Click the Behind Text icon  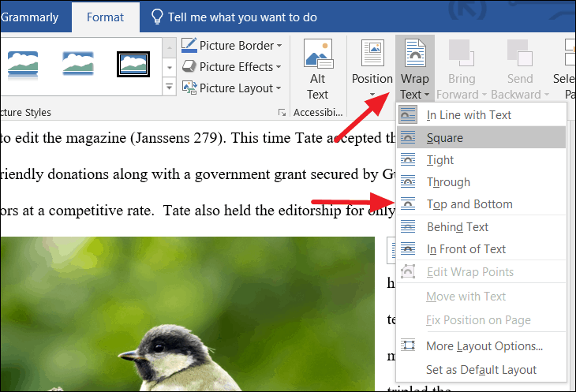(408, 227)
